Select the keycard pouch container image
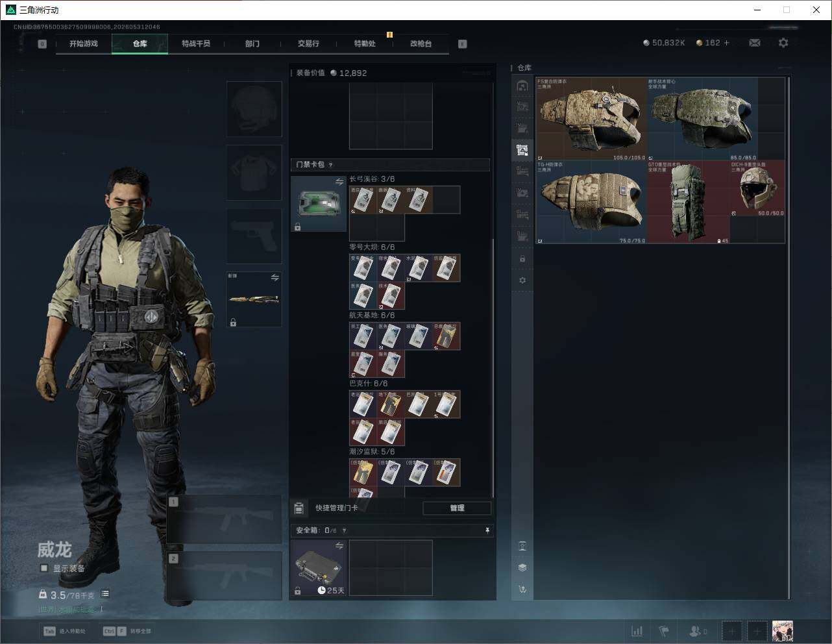The height and width of the screenshot is (644, 832). (319, 204)
